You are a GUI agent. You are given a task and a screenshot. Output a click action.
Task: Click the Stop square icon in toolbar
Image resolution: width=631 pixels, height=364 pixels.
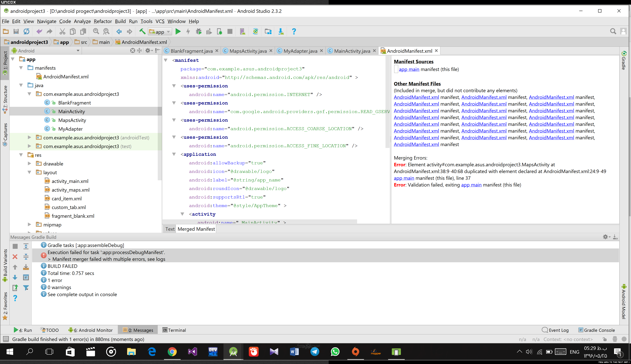click(230, 32)
